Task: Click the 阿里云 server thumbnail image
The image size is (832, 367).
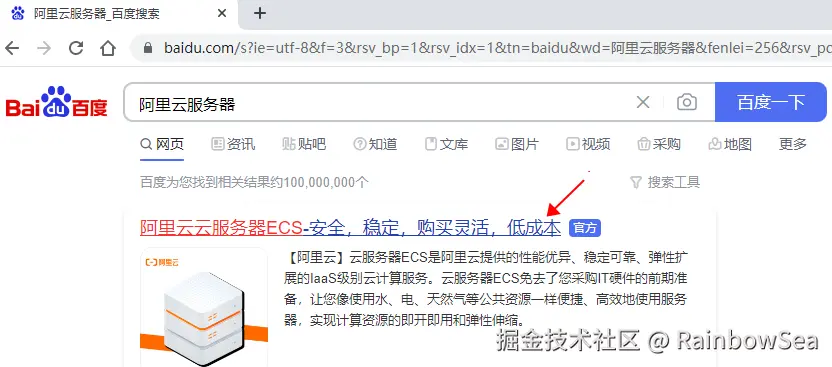Action: [204, 307]
